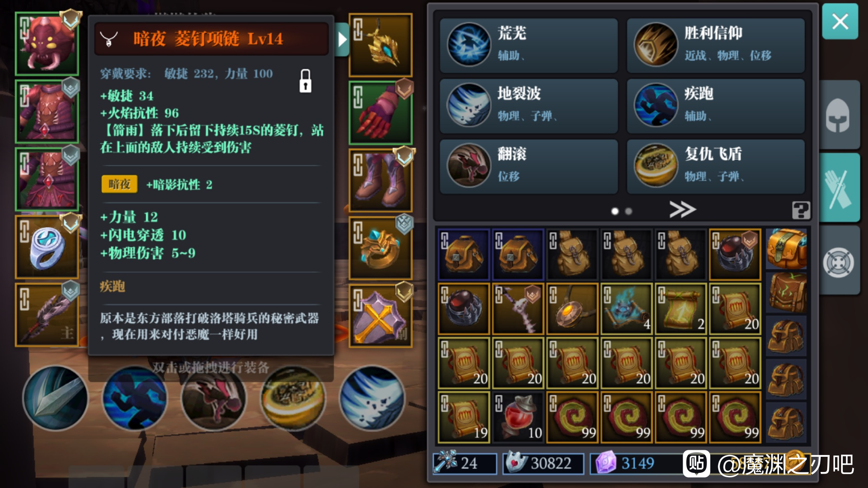Switch to second skill page dot
This screenshot has height=488, width=868.
(628, 211)
